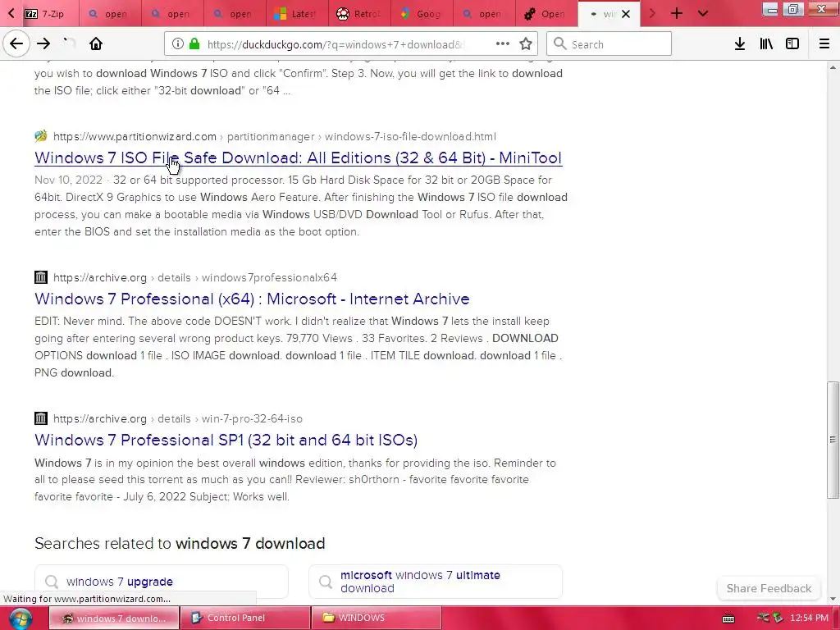Screen dimensions: 840x630
Task: Toggle the sidebar view
Action: (x=792, y=44)
